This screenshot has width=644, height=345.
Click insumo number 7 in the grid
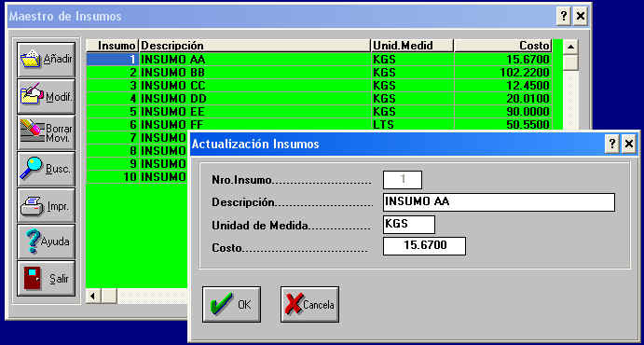[113, 138]
